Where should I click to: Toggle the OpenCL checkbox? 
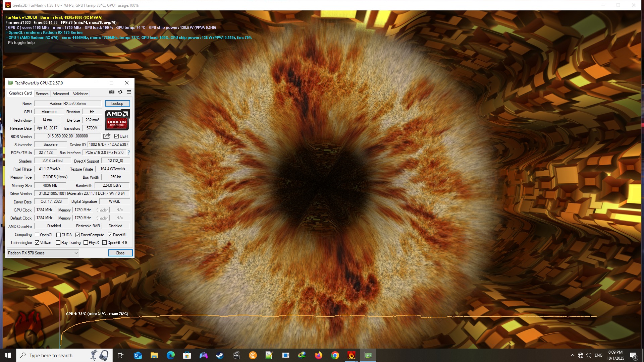pos(37,235)
